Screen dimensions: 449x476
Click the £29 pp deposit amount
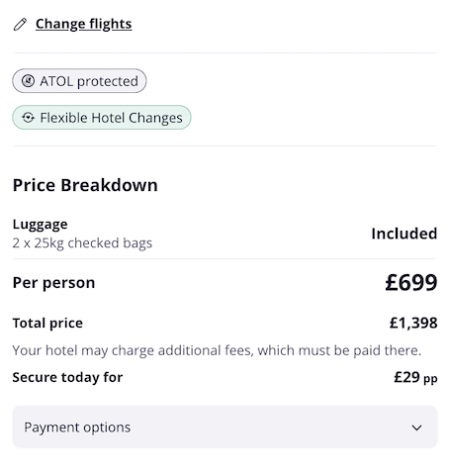(415, 377)
